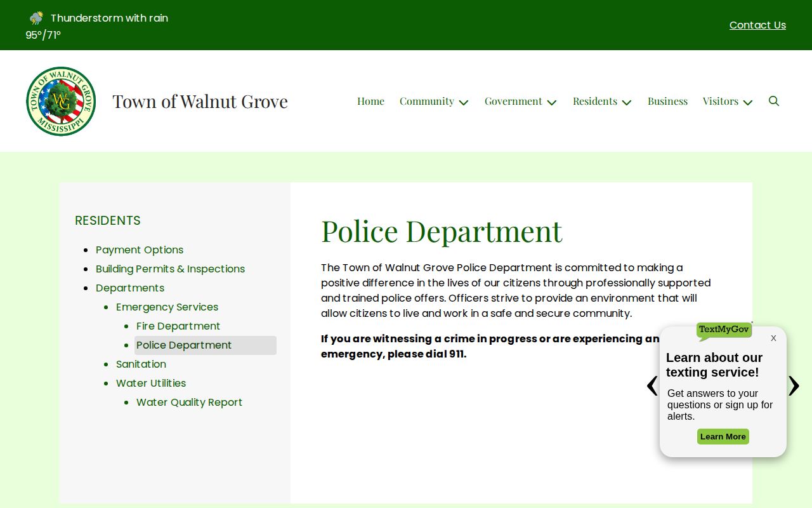Open the Visitors nav label
Viewport: 812px width, 508px height.
[721, 101]
